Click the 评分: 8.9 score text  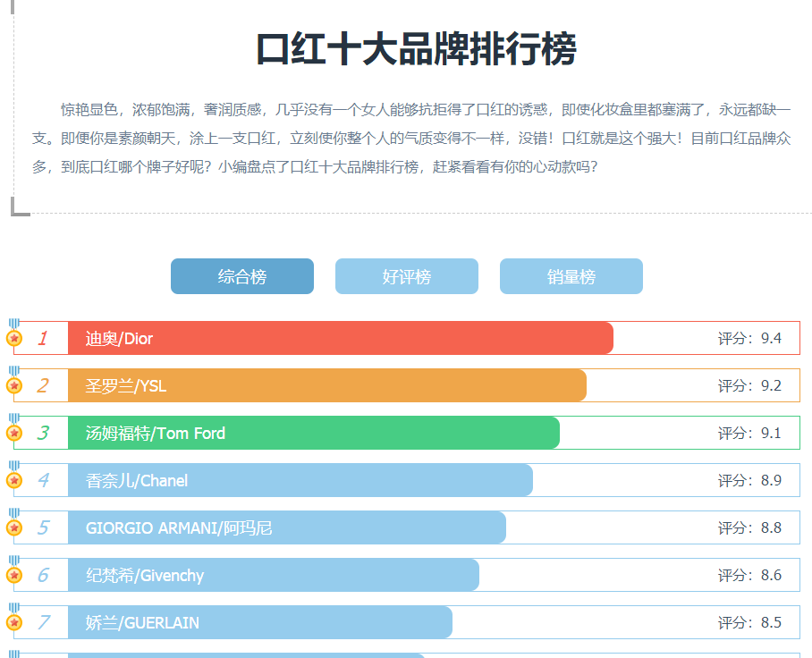(749, 480)
